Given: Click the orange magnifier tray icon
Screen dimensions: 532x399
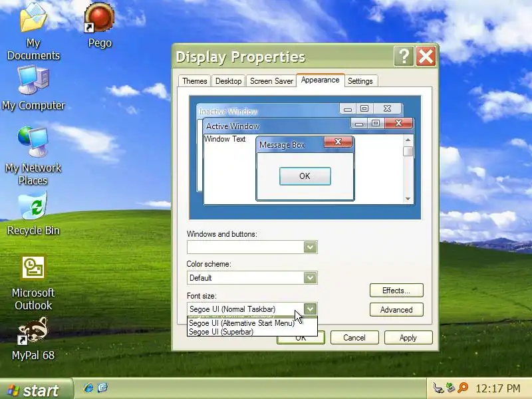Looking at the screenshot, I should point(463,388).
